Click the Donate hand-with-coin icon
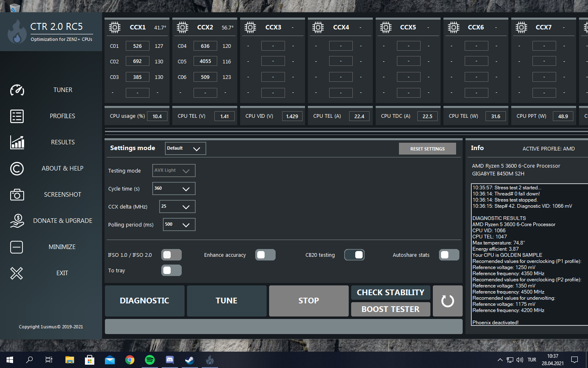 coord(17,221)
